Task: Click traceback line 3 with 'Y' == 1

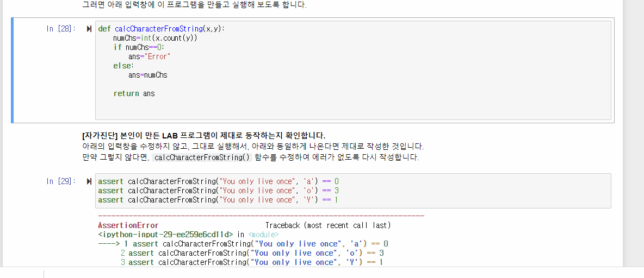Action: click(x=252, y=262)
